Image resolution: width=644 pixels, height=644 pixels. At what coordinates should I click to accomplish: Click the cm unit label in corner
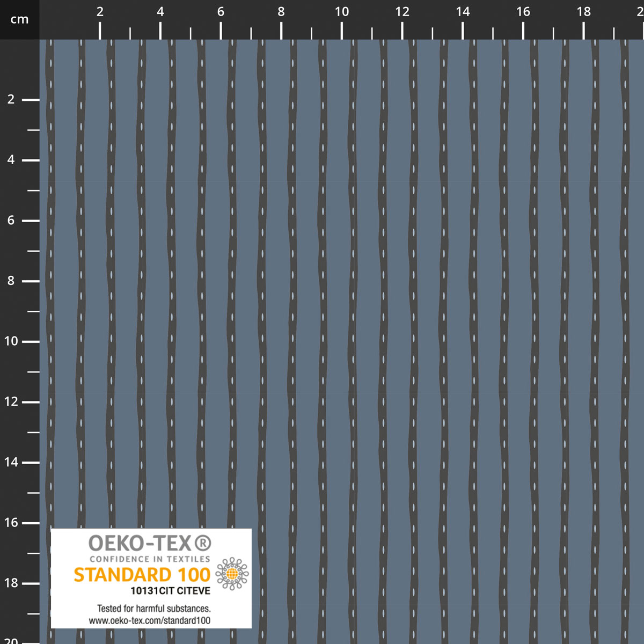pos(19,19)
